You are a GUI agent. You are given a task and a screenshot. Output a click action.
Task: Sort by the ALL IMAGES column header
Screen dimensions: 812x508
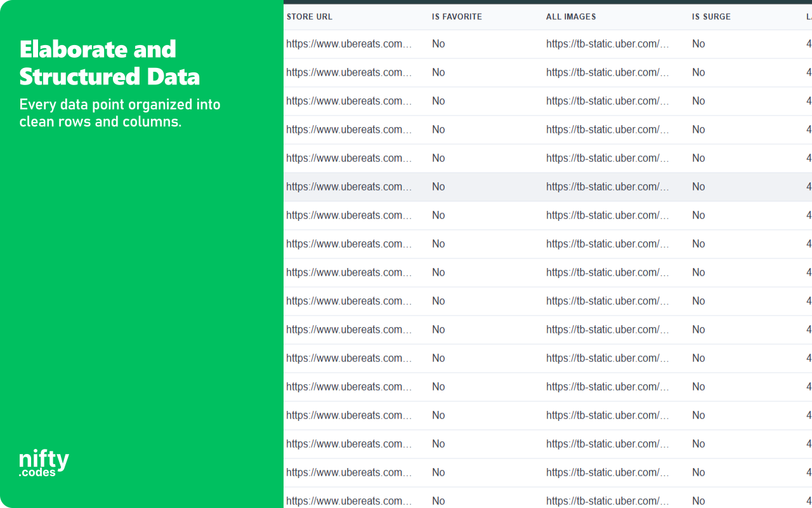click(570, 17)
